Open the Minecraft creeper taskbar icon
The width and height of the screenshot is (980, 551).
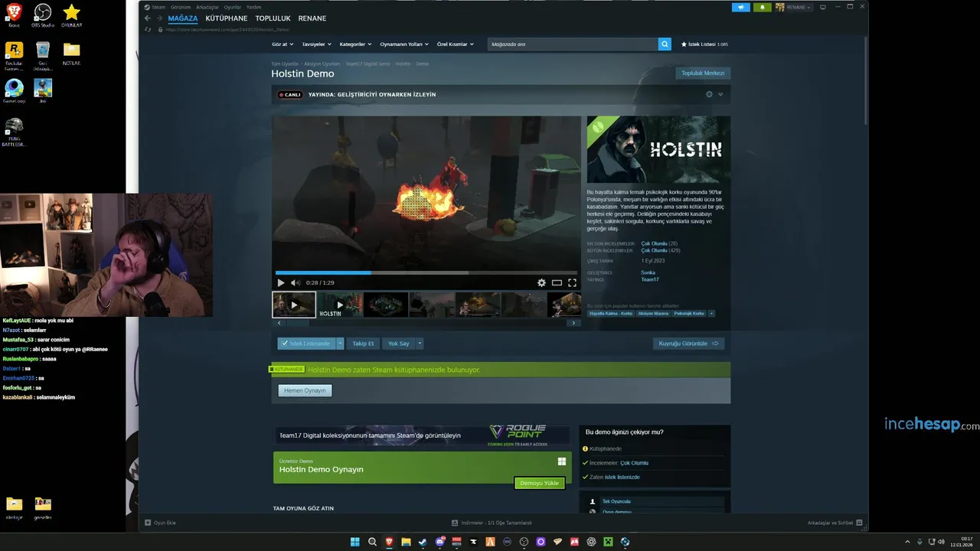(x=609, y=542)
